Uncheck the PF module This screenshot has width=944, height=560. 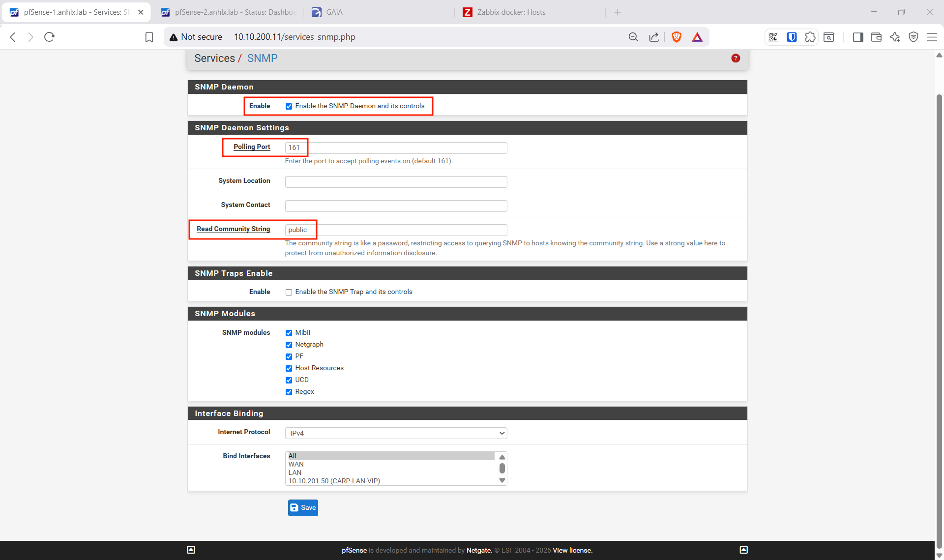[289, 356]
